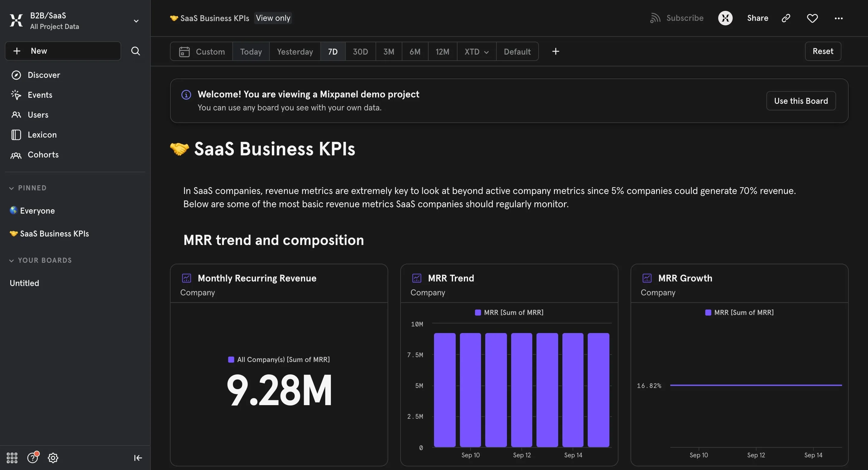868x470 pixels.
Task: Click the MRR Growth report icon
Action: click(x=647, y=278)
